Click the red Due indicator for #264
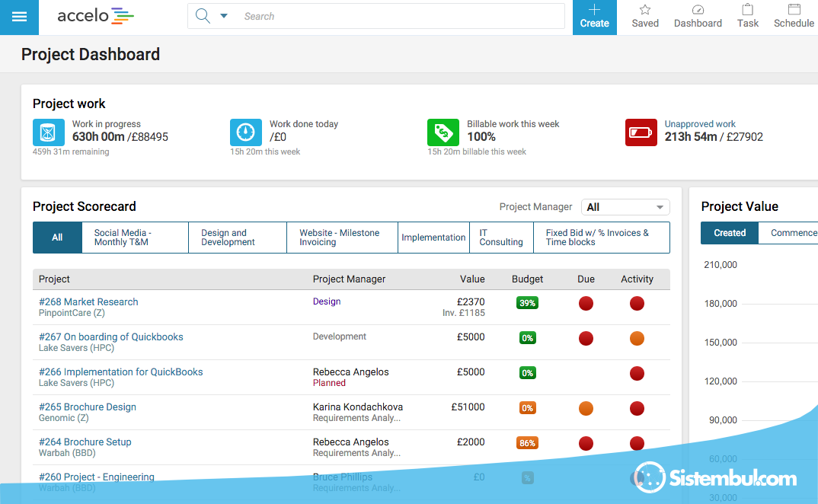Image resolution: width=818 pixels, height=504 pixels. coord(586,444)
